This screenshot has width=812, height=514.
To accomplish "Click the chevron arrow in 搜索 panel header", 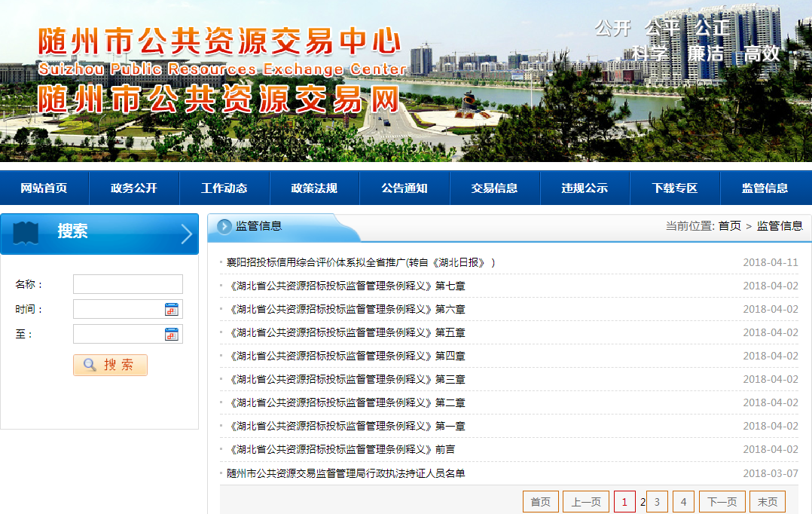I will [x=187, y=234].
